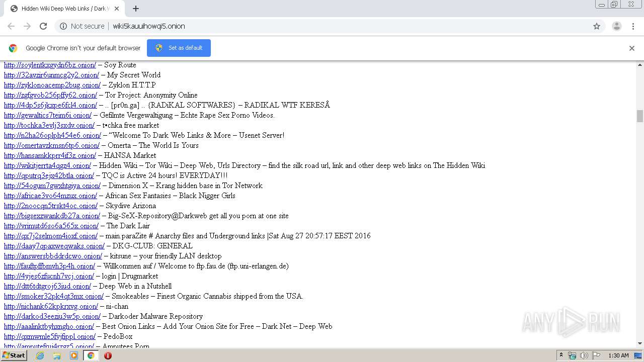
Task: Open the n2ha26oplph454e6.onion Usenet Server link
Action: click(52, 135)
